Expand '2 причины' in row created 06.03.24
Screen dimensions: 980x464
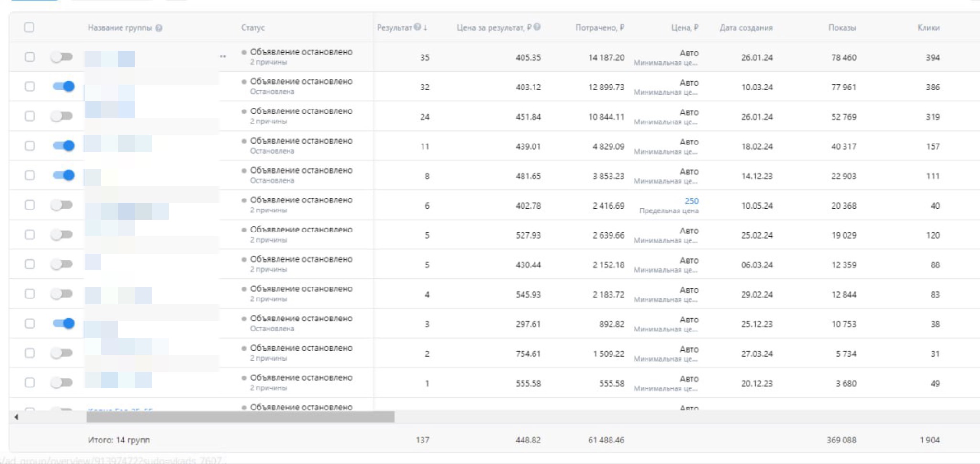pos(268,269)
